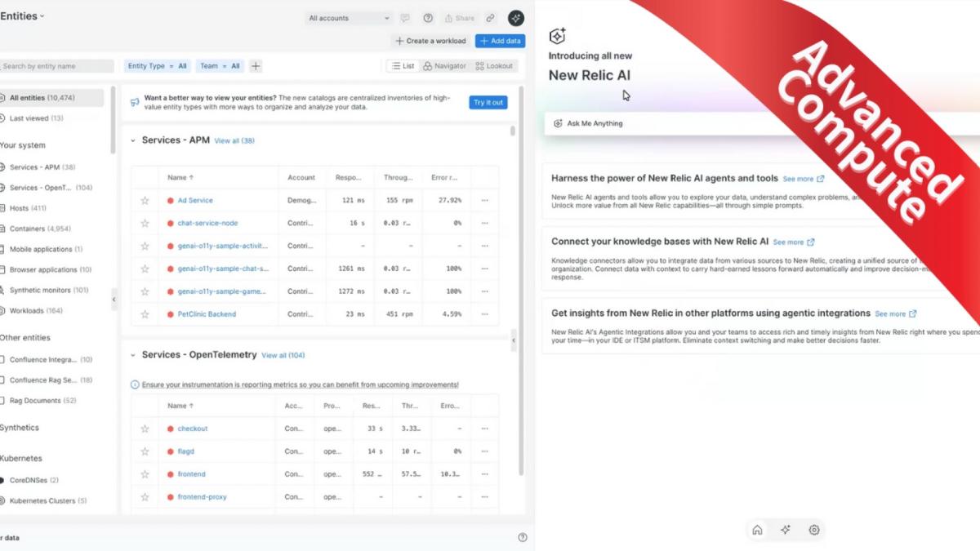Viewport: 980px width, 551px height.
Task: Favorite the Ad Service entity star
Action: coord(145,200)
